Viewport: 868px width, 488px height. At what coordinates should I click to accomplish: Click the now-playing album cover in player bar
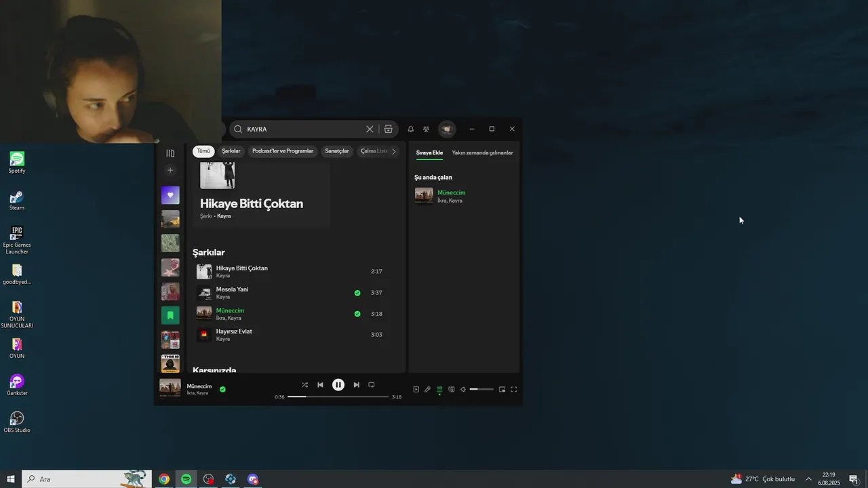pyautogui.click(x=170, y=388)
